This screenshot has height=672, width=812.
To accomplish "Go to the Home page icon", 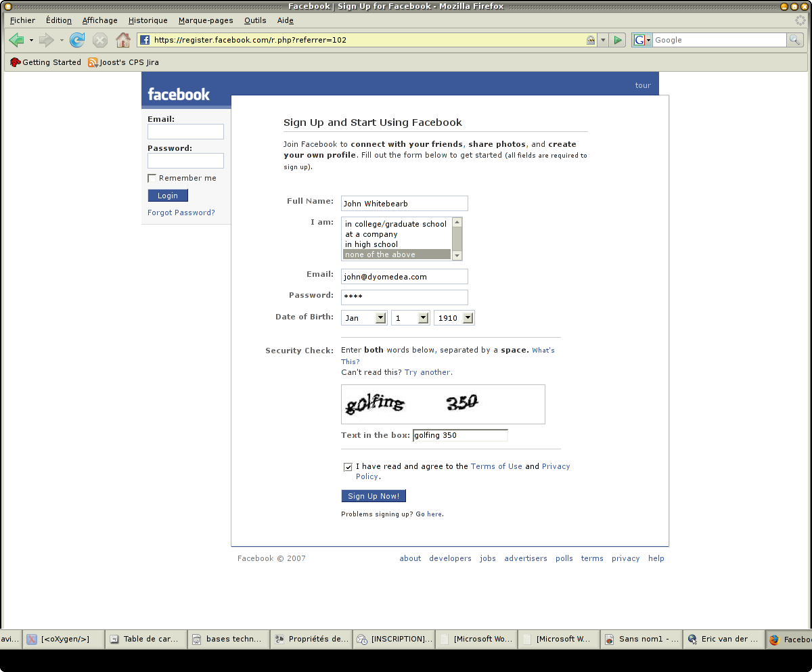I will point(122,41).
